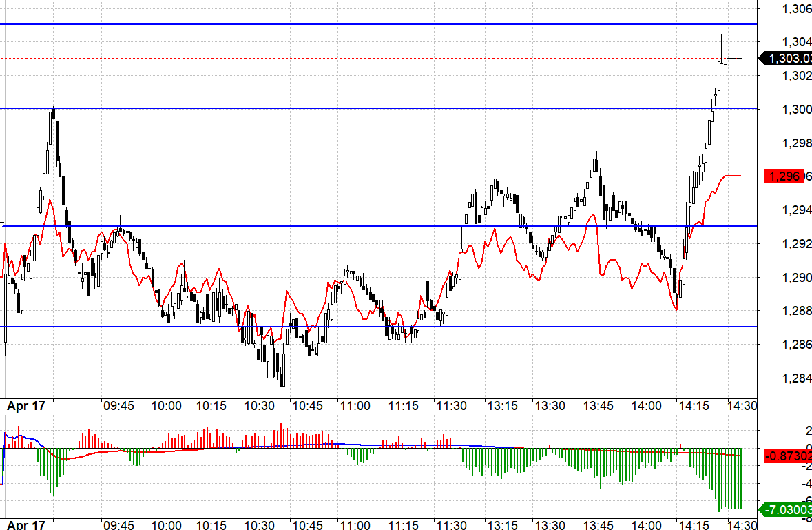
Task: Click the red -0.87302 indicator value tag
Action: pos(785,456)
